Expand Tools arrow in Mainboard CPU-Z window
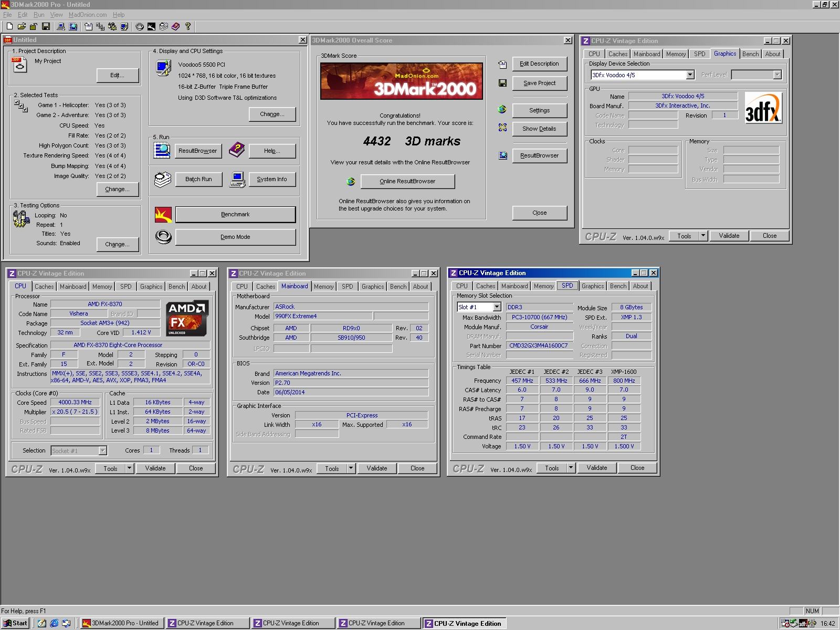Screen dimensions: 840x630 (351, 468)
